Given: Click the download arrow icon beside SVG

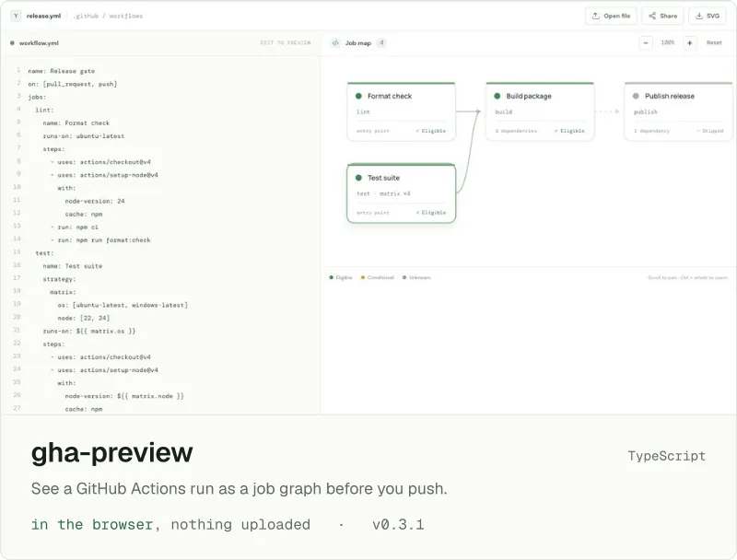Looking at the screenshot, I should point(699,16).
